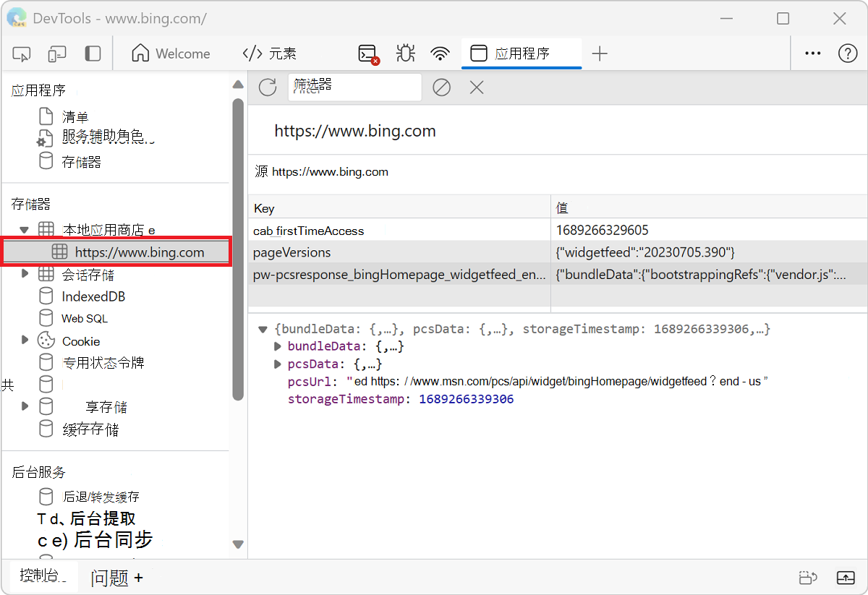
Task: Collapse the 本地应用商店 tree node
Action: [24, 228]
